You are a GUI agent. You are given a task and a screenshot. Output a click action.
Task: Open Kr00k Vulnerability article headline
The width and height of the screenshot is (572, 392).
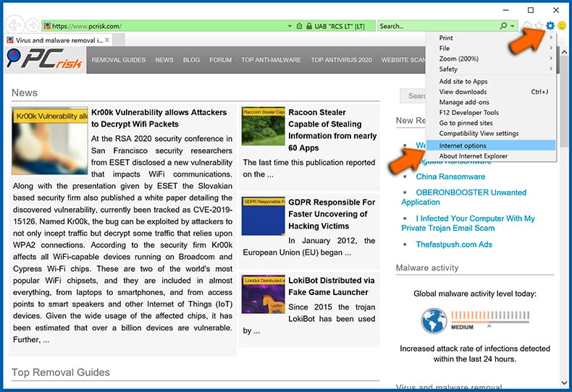click(159, 118)
